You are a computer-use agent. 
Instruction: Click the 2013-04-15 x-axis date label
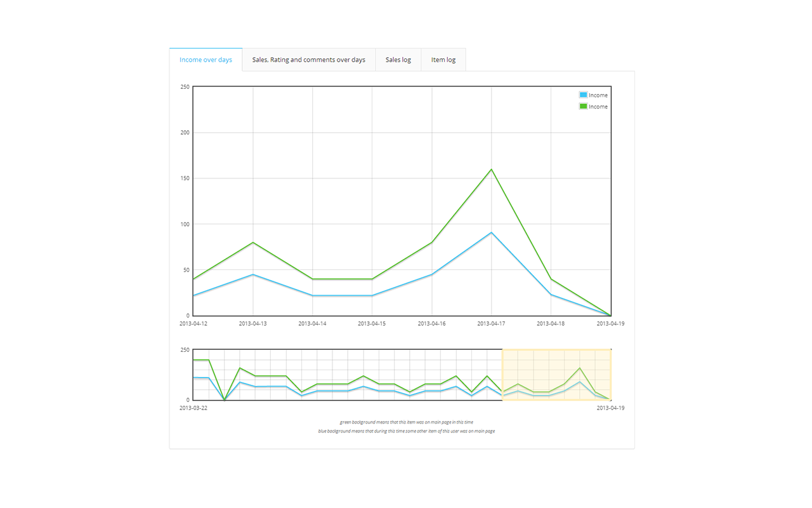pyautogui.click(x=372, y=324)
